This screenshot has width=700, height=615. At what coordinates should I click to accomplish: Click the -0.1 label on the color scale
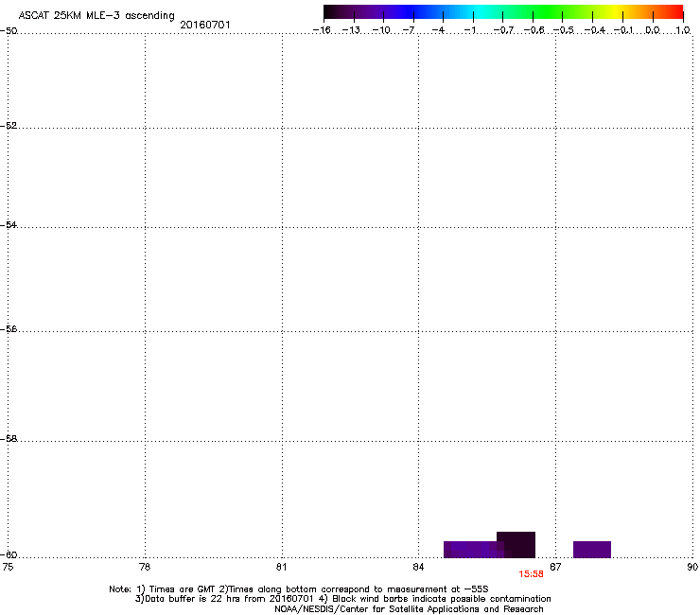point(623,30)
